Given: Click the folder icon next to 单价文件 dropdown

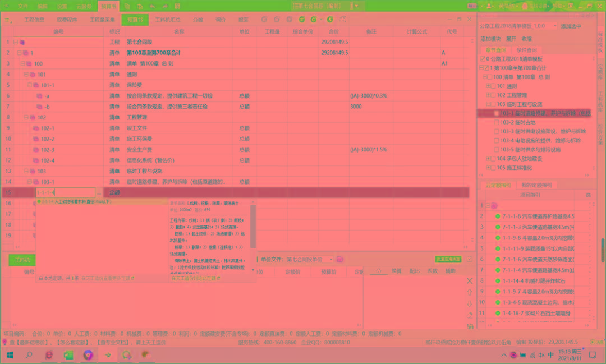Looking at the screenshot, I should [x=340, y=259].
